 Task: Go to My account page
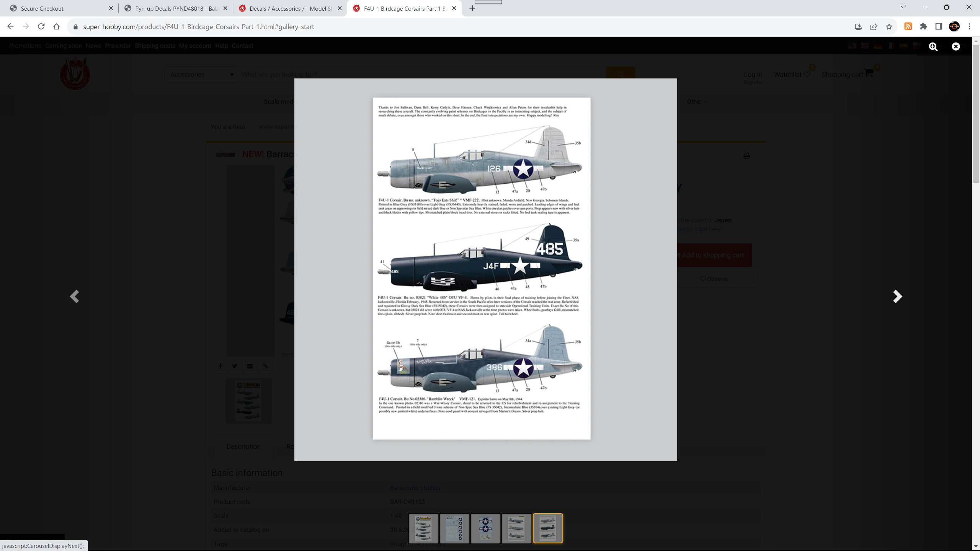(195, 46)
